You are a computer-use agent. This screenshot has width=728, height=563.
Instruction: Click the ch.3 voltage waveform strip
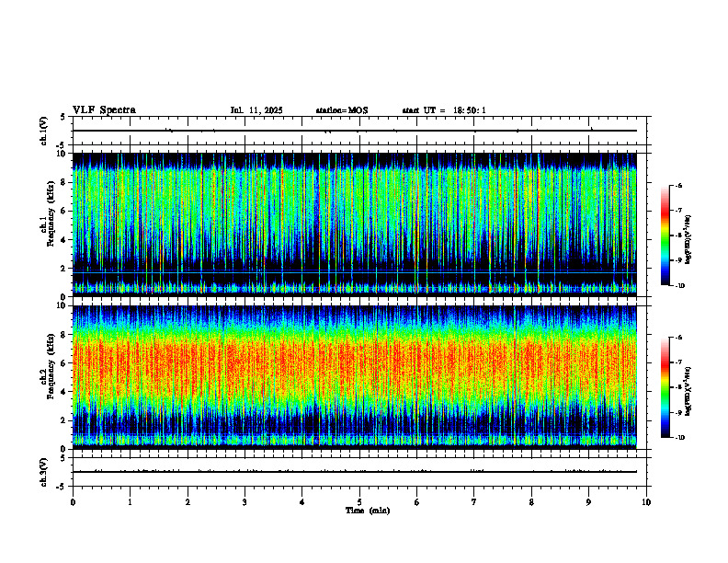point(359,472)
